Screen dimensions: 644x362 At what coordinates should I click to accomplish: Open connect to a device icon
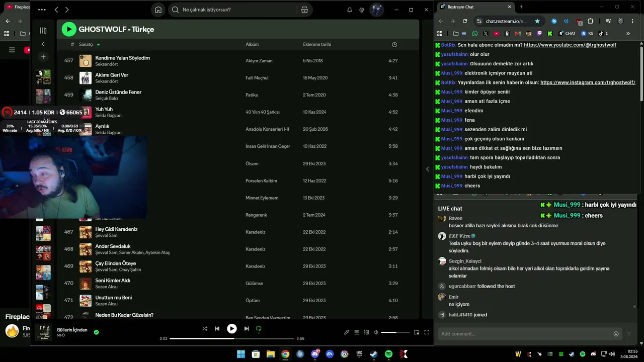pyautogui.click(x=366, y=332)
